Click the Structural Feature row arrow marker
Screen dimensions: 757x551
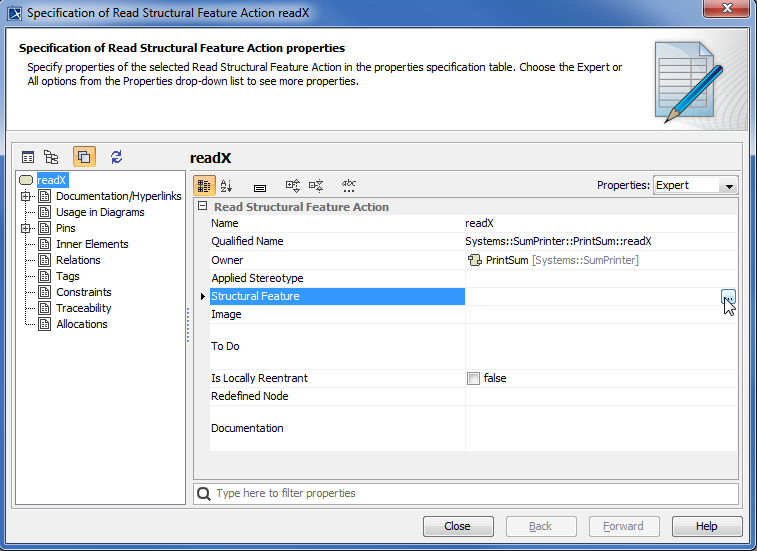tap(203, 297)
